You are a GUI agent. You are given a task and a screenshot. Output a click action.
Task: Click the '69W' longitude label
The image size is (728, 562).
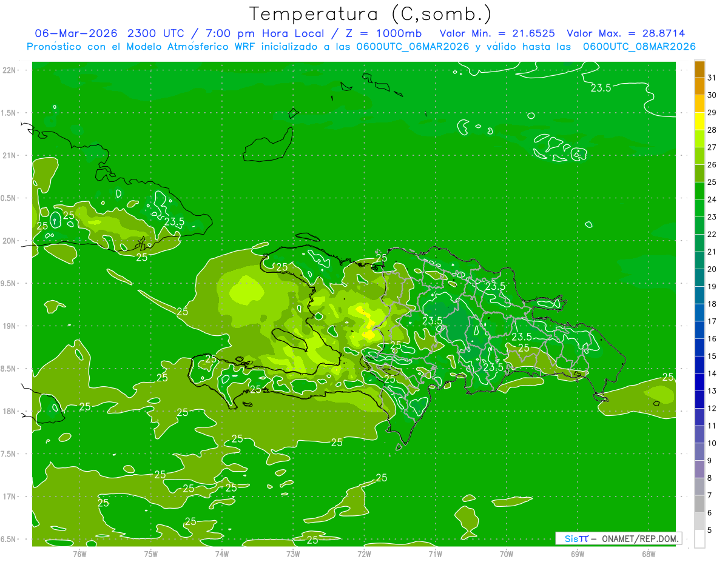pyautogui.click(x=578, y=554)
